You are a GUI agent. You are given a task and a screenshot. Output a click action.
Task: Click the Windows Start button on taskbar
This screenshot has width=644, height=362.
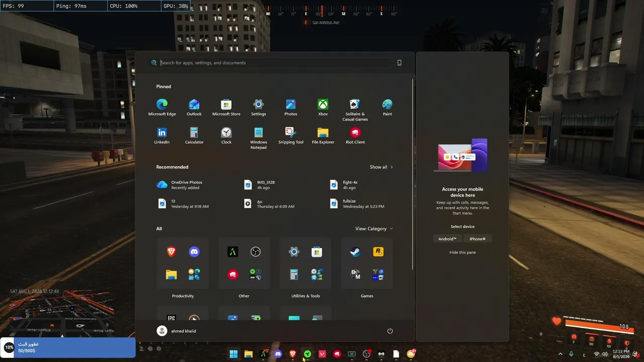coord(233,354)
